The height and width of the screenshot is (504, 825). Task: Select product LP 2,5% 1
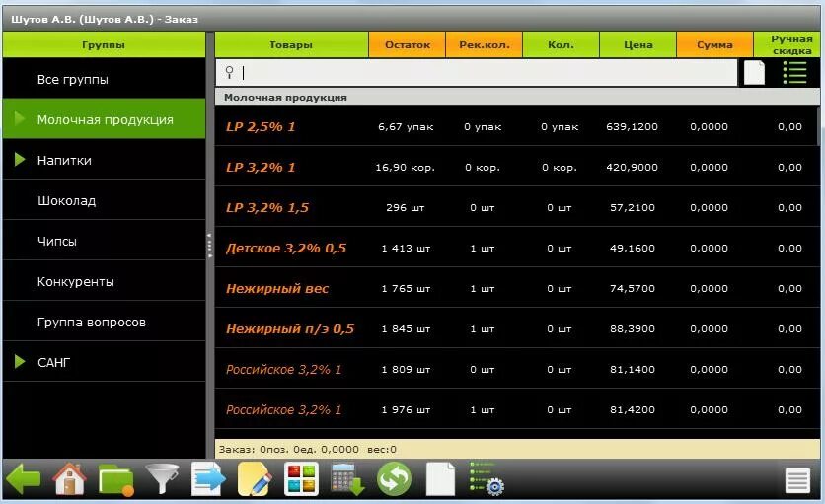point(261,127)
